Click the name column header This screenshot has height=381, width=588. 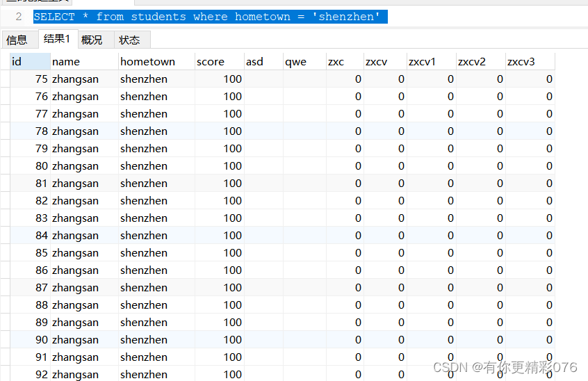84,61
